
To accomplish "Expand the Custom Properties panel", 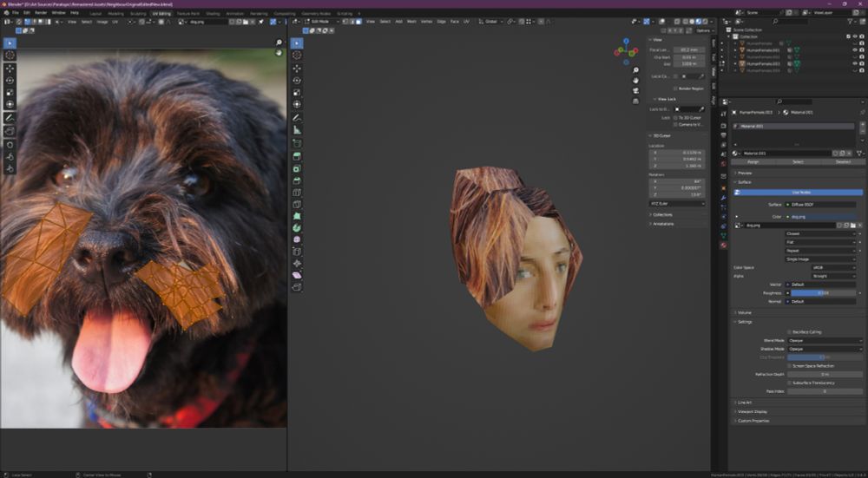I will coord(753,421).
